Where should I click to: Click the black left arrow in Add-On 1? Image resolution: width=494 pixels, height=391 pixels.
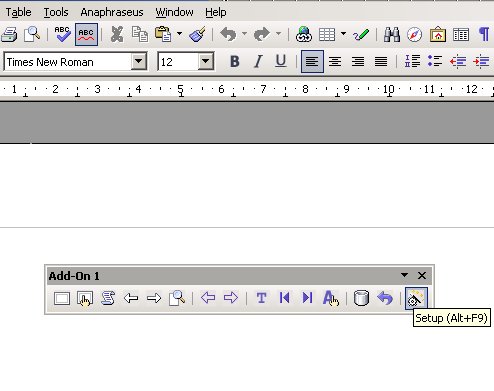coord(131,298)
